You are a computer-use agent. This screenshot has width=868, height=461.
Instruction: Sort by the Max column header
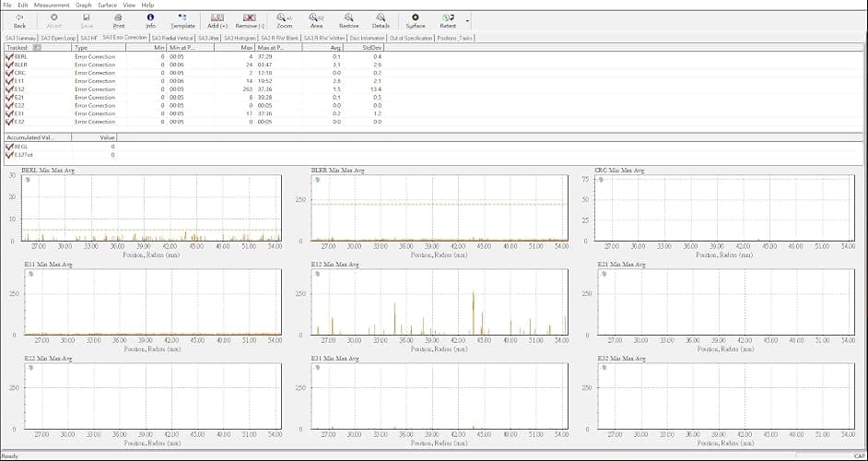click(x=234, y=48)
